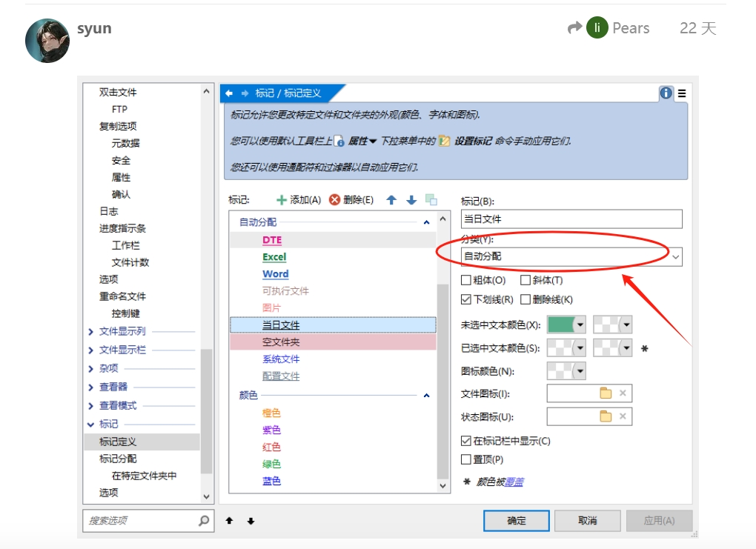Collapse the 颜色 label group
This screenshot has height=549, width=756.
point(426,396)
